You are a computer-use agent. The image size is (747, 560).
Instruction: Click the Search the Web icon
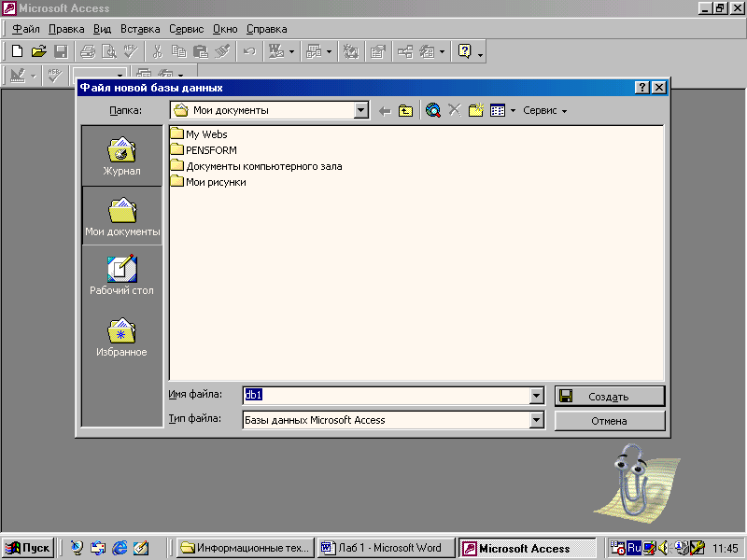(x=433, y=110)
